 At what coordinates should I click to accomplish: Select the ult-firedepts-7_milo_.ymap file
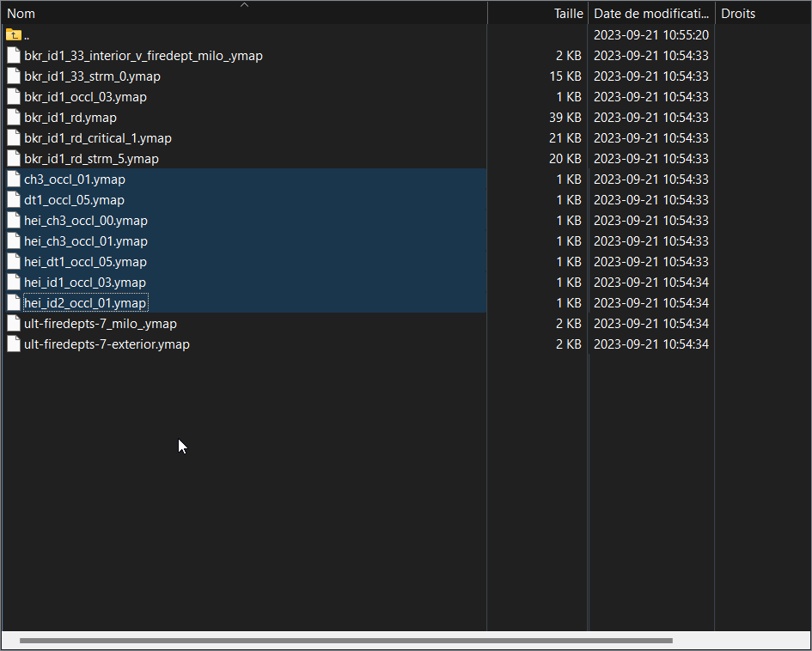coord(101,324)
